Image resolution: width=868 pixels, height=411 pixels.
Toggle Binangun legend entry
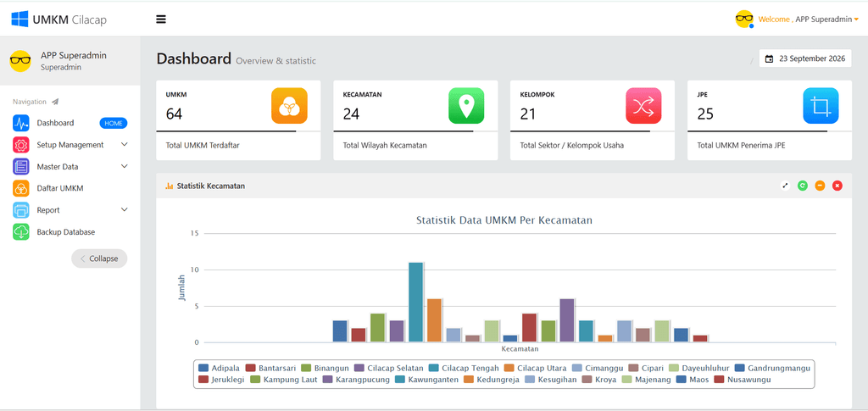tap(325, 368)
